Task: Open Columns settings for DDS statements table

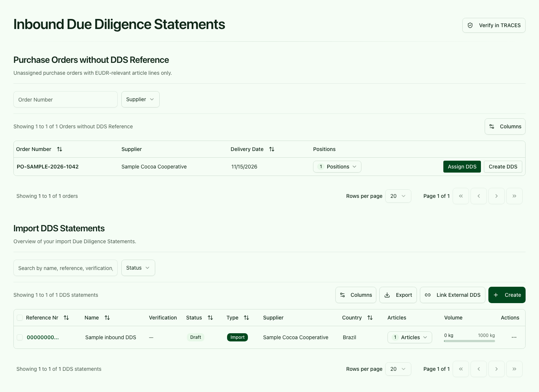Action: pos(356,295)
